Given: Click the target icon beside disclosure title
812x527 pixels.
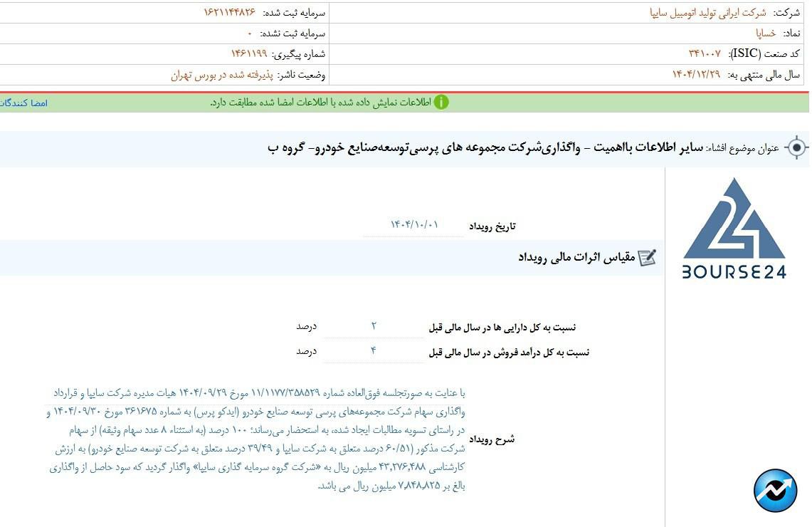Looking at the screenshot, I should [797, 148].
